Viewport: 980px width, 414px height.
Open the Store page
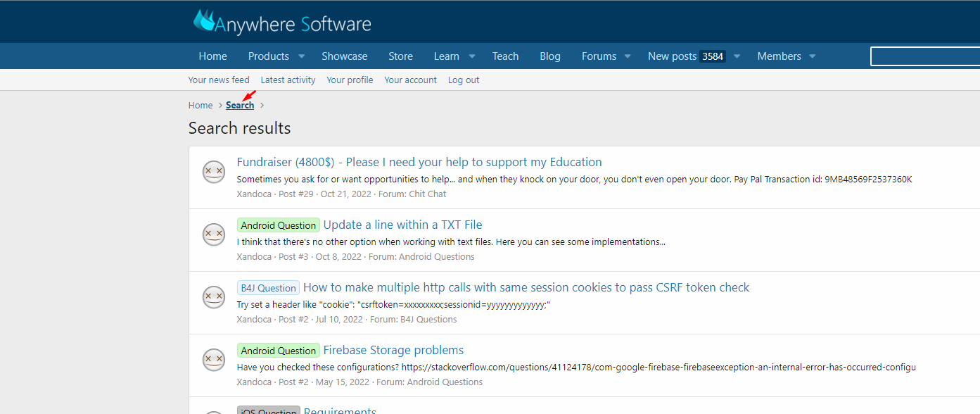coord(401,56)
